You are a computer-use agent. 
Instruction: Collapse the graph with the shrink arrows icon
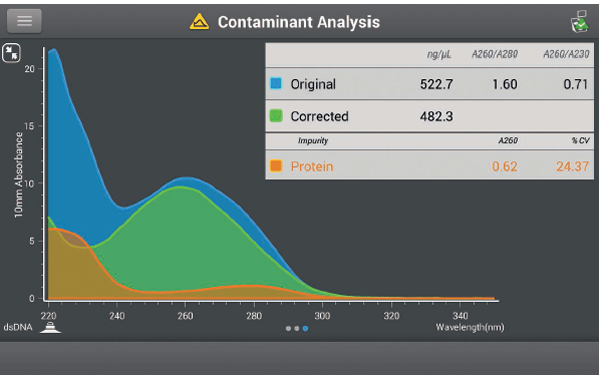point(11,53)
